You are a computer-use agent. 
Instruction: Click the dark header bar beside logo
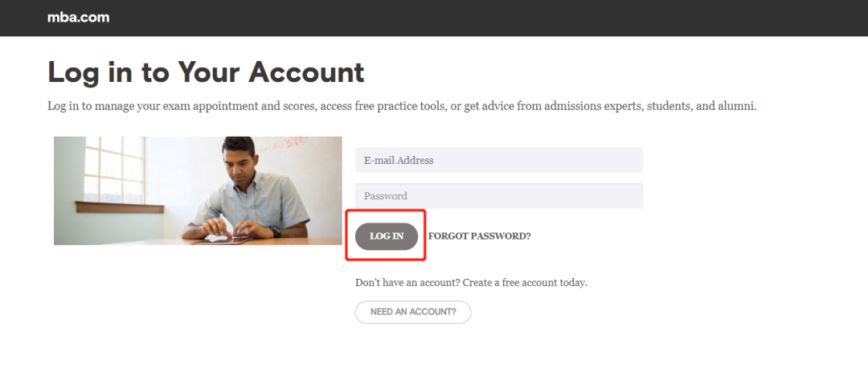(487, 18)
